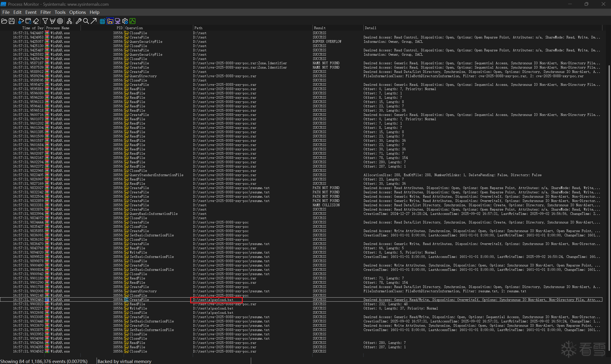Open the Tools menu

point(60,12)
